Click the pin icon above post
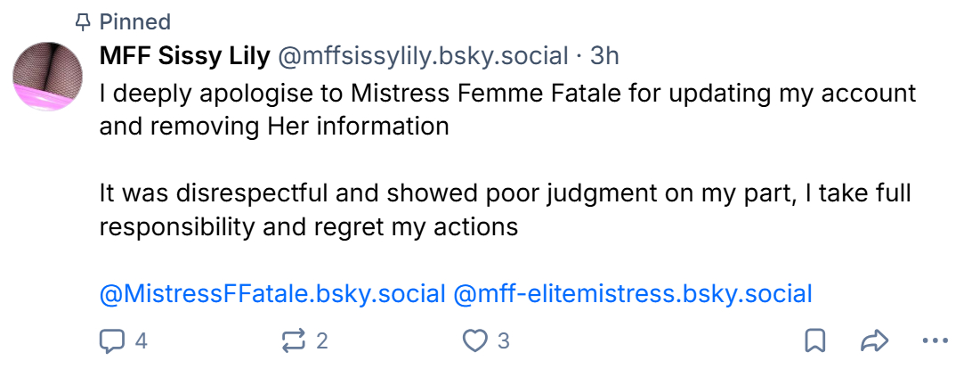This screenshot has width=980, height=377. point(85,21)
